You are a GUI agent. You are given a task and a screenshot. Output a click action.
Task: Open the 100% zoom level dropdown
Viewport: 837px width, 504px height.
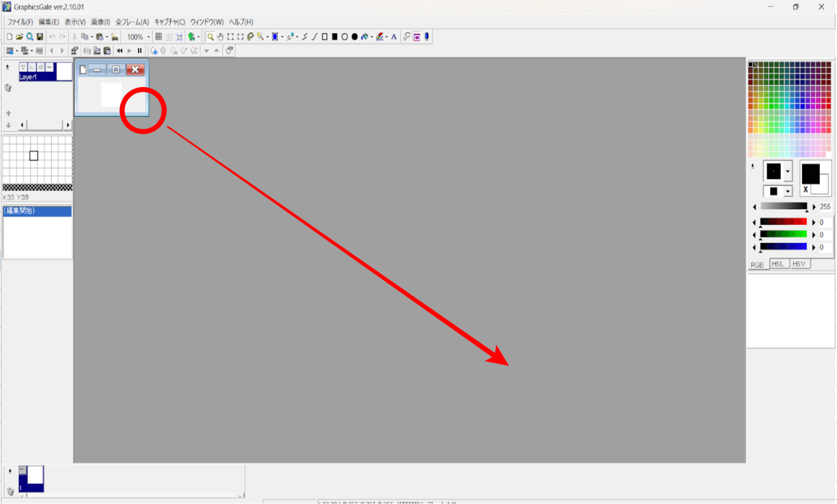point(148,37)
